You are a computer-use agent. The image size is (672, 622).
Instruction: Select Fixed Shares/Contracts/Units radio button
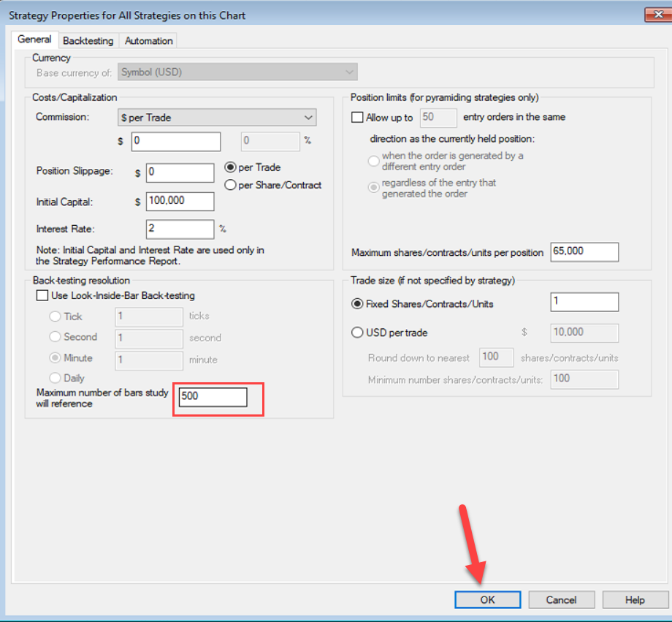357,303
